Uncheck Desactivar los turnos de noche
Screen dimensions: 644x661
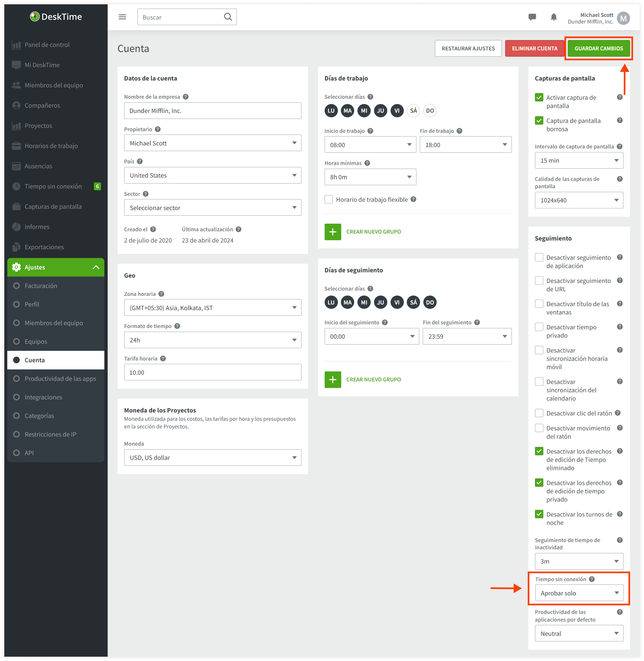539,514
